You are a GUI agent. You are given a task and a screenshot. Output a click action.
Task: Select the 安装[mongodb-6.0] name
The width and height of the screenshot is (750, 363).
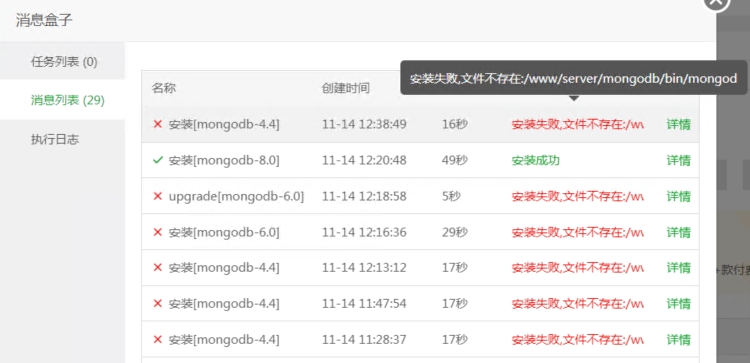[x=224, y=232]
